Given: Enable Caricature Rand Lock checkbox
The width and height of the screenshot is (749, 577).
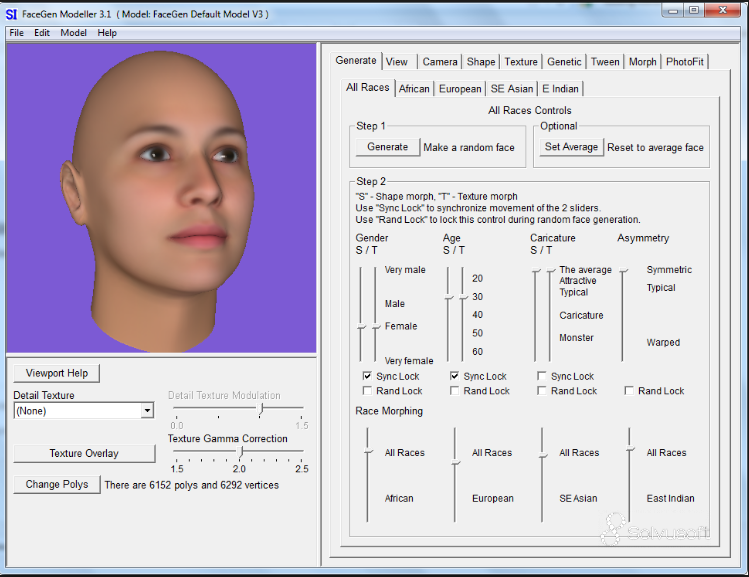Looking at the screenshot, I should pos(542,391).
